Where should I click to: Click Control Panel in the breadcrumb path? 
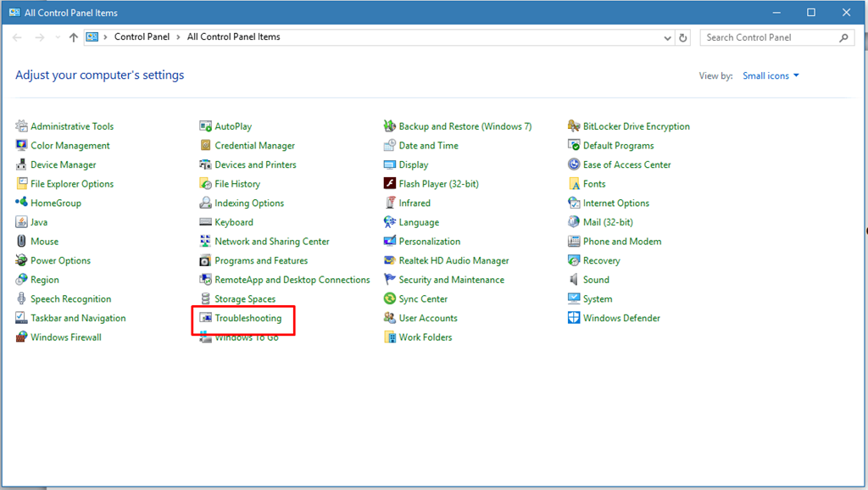(x=142, y=37)
